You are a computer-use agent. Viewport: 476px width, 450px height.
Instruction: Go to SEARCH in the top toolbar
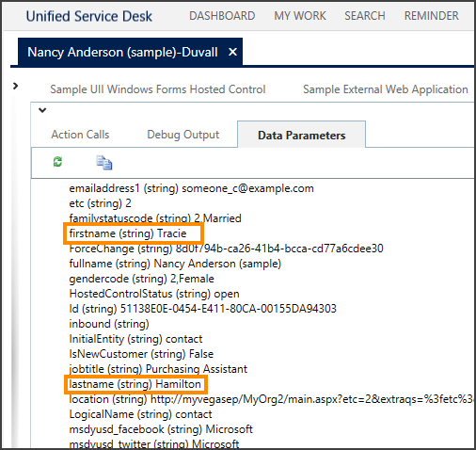point(365,16)
